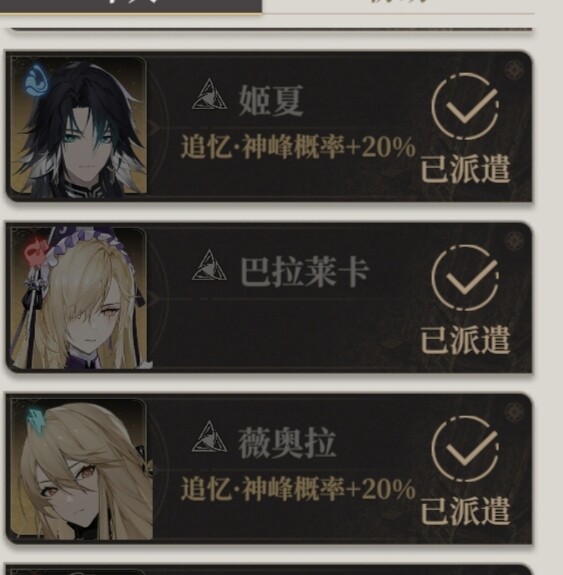The height and width of the screenshot is (575, 563).
Task: Click 姬夏 追忆·神峰概率+20% bonus text
Action: coord(298,147)
